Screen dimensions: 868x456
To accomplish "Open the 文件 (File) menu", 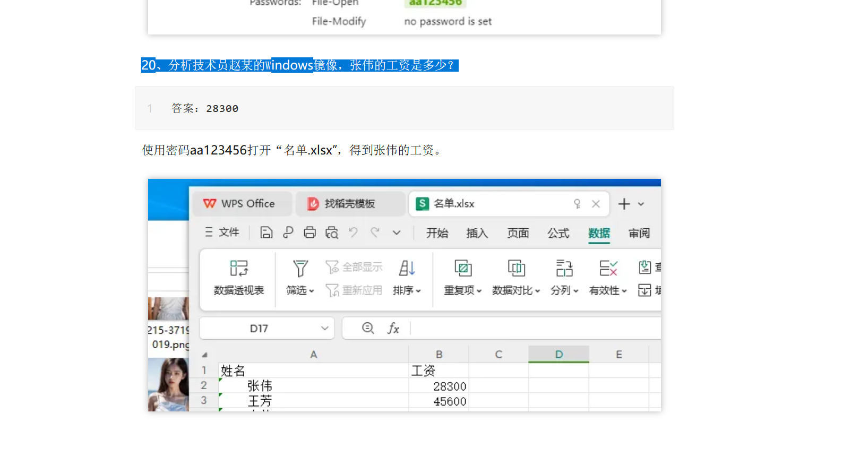I will pos(222,233).
